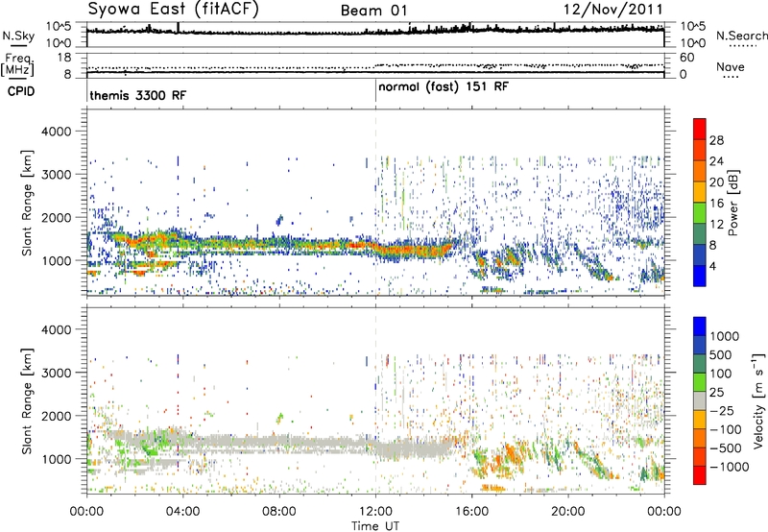Screen dimensions: 768x532
Task: Click the 'CPID' row label
Action: tap(21, 91)
